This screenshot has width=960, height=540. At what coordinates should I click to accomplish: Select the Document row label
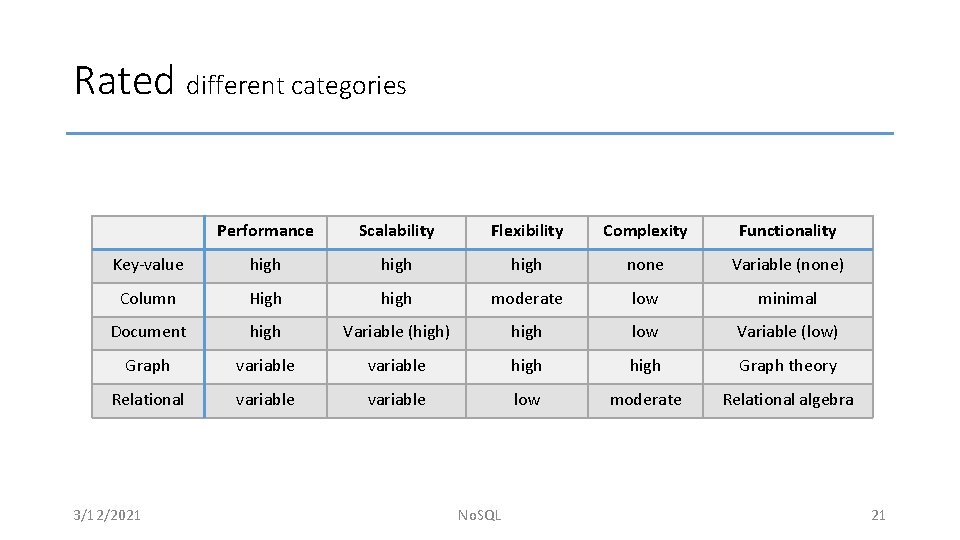[148, 332]
